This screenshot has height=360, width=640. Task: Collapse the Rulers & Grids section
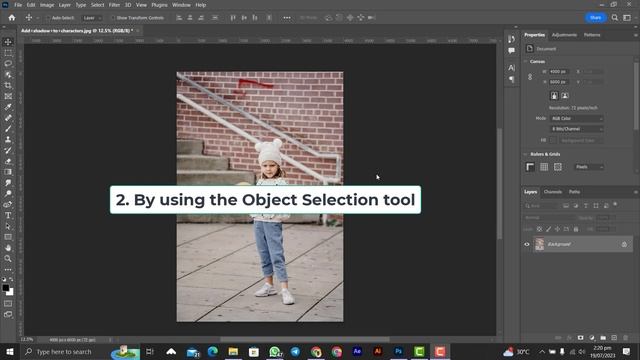[526, 154]
